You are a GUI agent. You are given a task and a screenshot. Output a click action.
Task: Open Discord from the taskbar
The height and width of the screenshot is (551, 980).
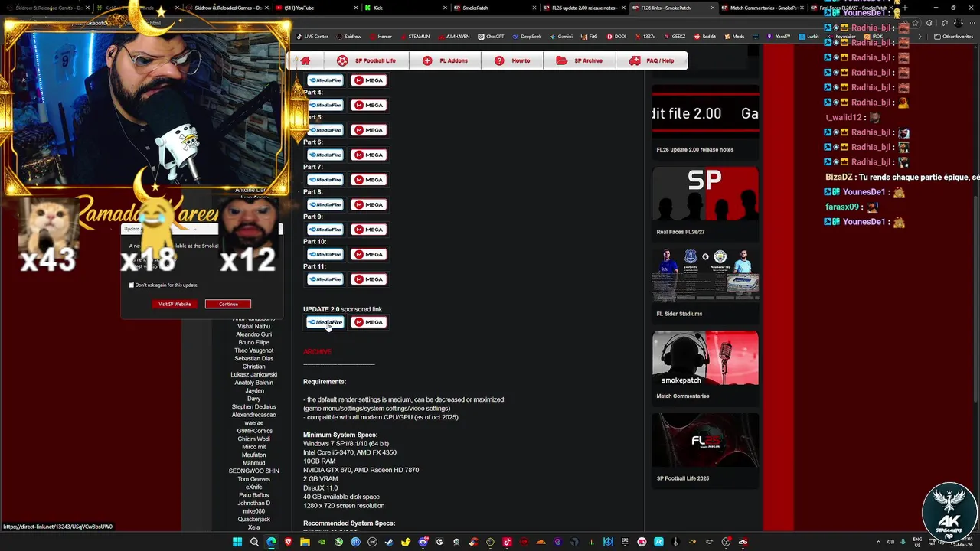423,542
